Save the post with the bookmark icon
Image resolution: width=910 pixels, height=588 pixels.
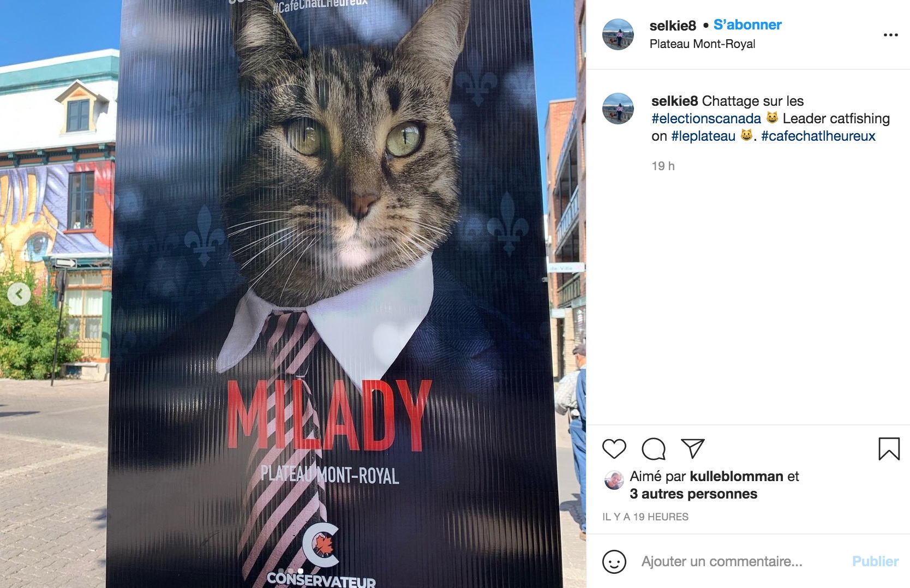pos(889,449)
